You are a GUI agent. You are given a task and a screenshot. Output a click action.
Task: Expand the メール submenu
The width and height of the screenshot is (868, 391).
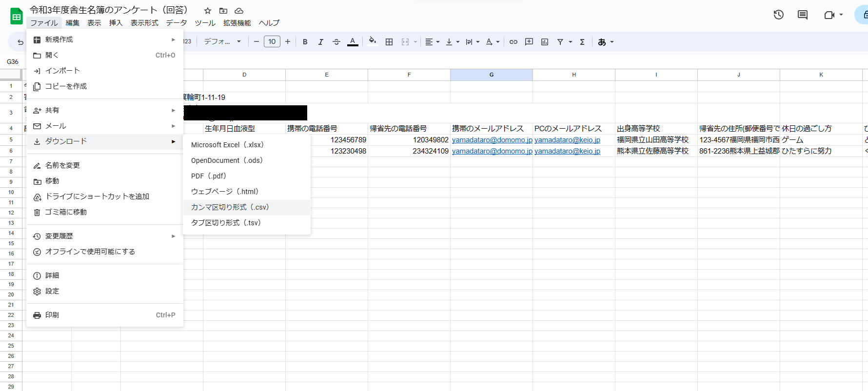point(105,126)
